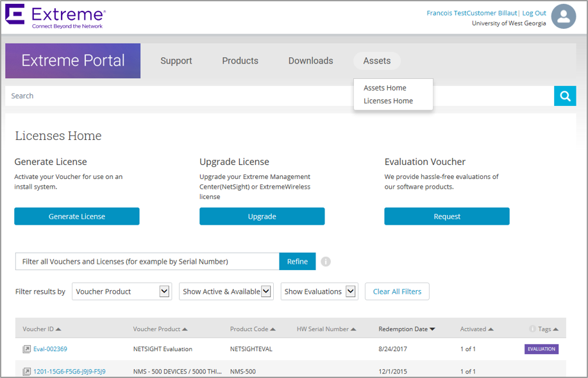Choose Assets Home in the dropdown menu

385,88
